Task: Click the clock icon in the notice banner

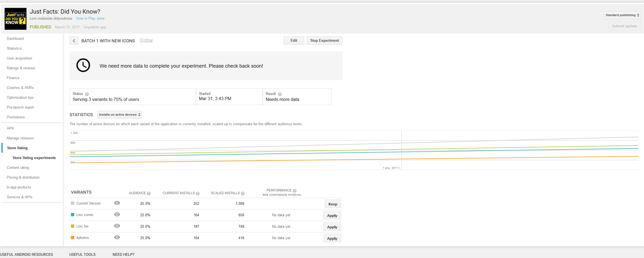Action: 83,65
